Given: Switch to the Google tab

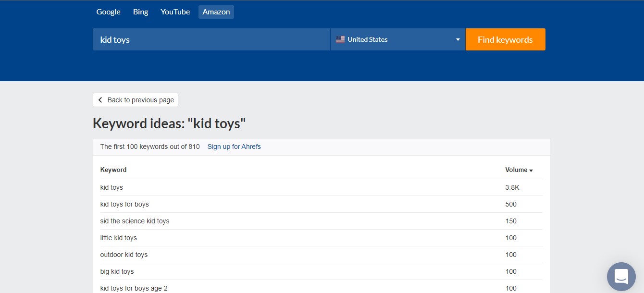Looking at the screenshot, I should click(108, 12).
